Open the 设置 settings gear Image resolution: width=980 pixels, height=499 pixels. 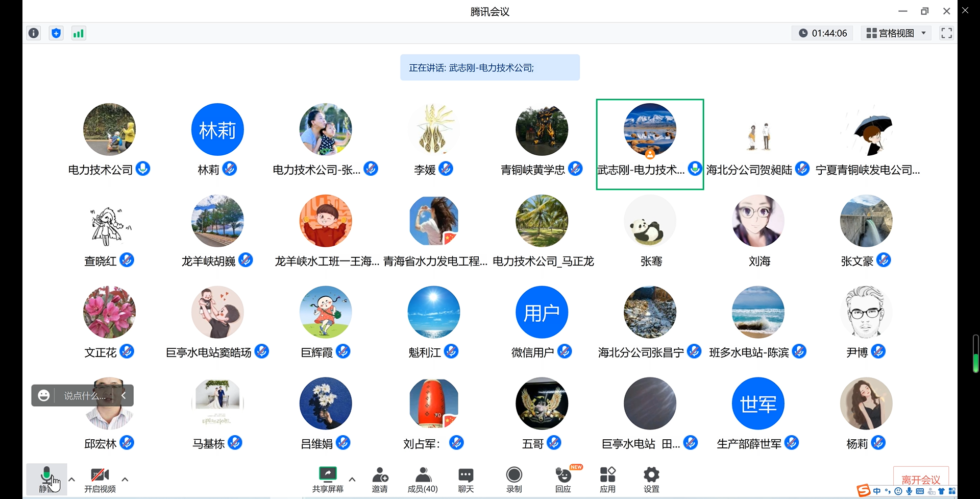[x=651, y=480]
